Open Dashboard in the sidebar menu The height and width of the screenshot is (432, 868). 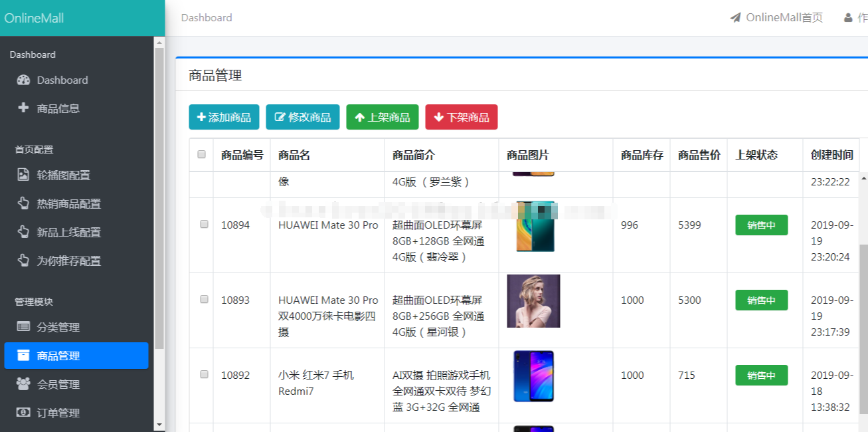[x=76, y=80]
